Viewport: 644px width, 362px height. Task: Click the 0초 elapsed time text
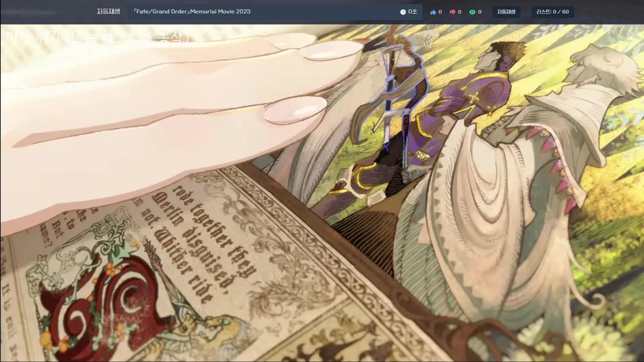point(413,12)
